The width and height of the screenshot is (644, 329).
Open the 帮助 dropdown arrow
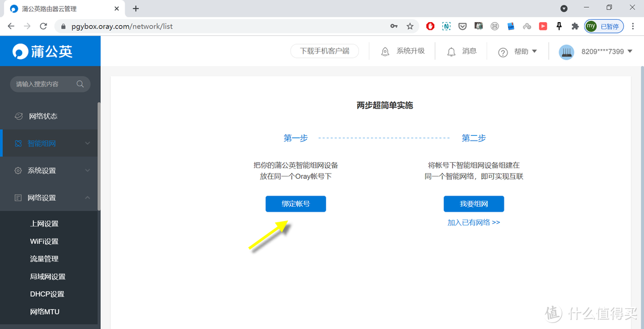coord(534,51)
